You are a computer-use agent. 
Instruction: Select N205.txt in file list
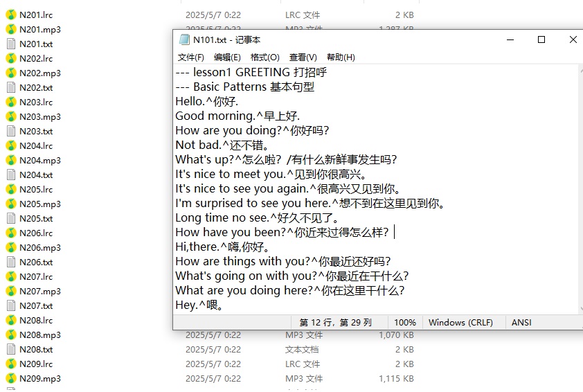(36, 218)
